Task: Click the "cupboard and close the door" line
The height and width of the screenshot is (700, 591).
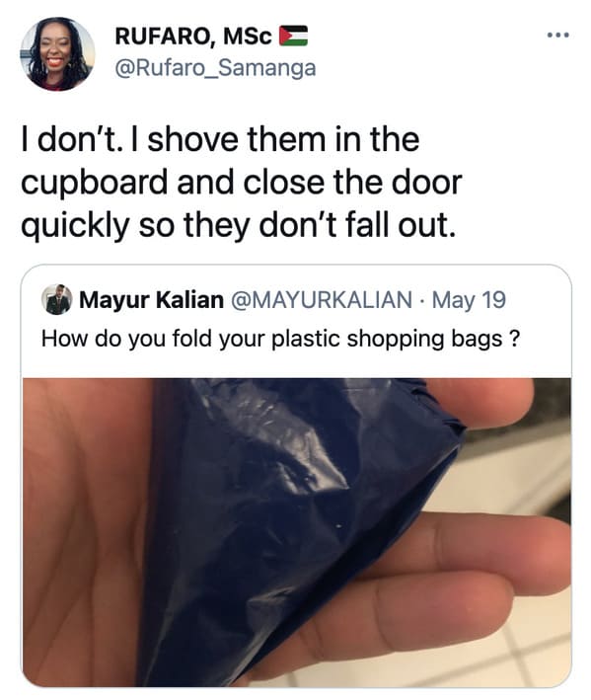Action: (x=242, y=183)
